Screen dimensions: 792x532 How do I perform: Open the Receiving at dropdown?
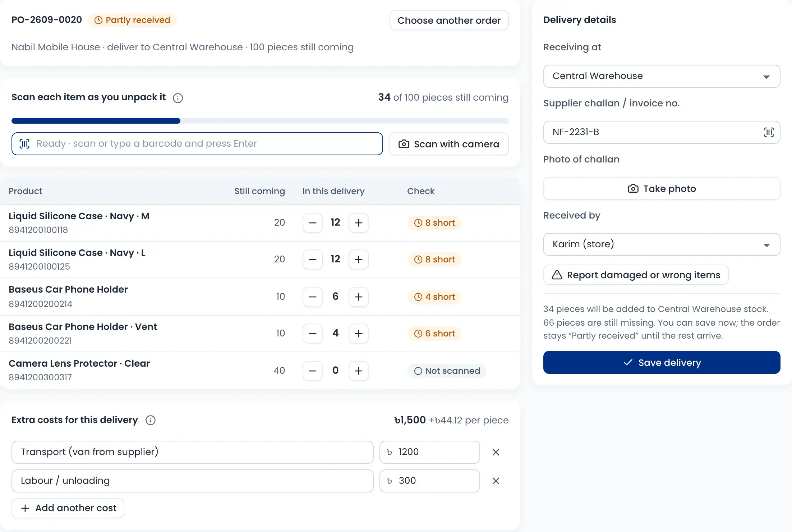(662, 76)
